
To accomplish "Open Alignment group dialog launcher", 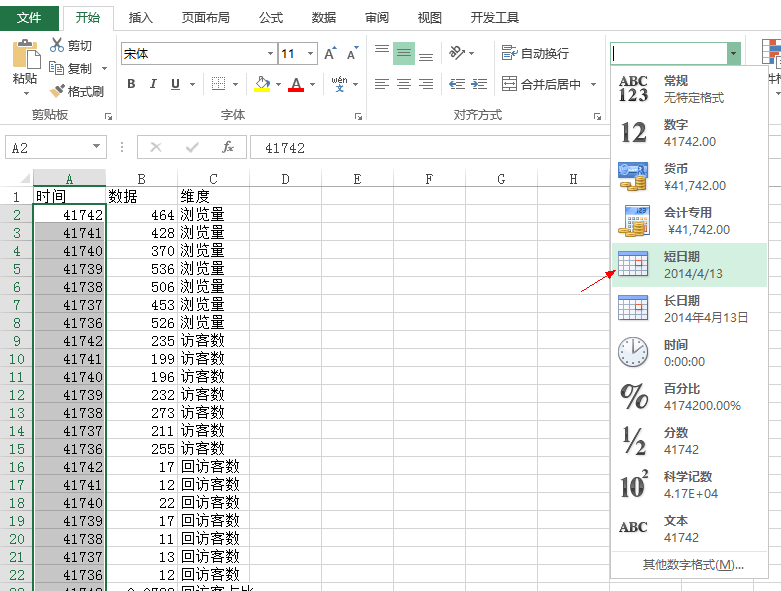I will tap(597, 116).
